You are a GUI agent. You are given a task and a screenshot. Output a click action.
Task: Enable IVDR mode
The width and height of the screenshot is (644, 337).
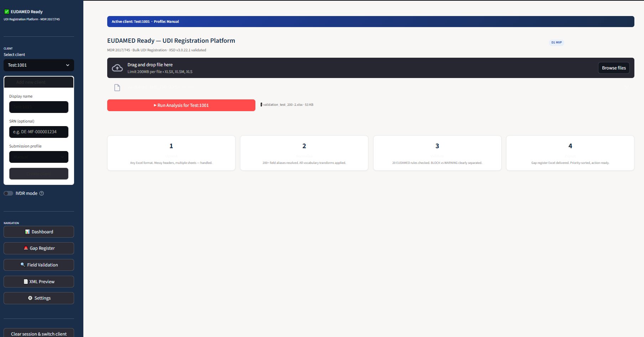pyautogui.click(x=8, y=193)
